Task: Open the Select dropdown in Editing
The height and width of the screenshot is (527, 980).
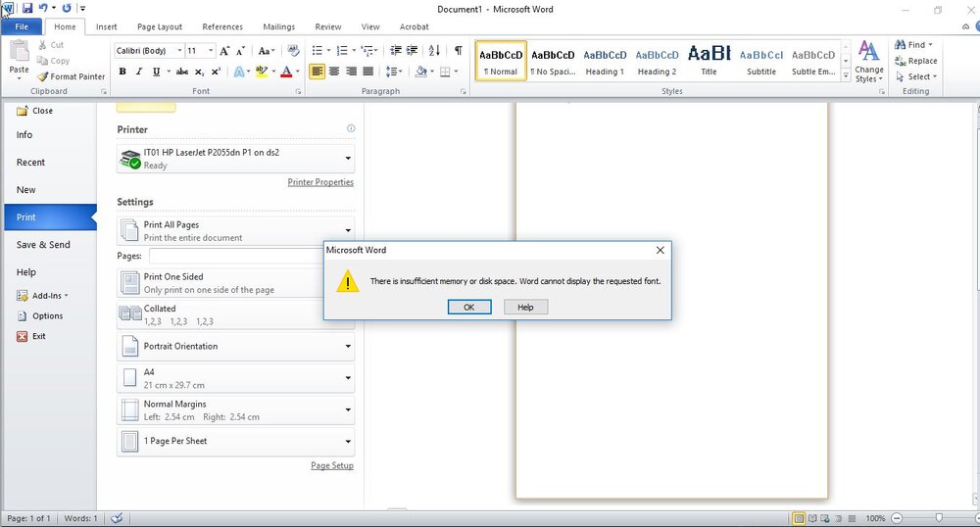Action: [x=916, y=76]
